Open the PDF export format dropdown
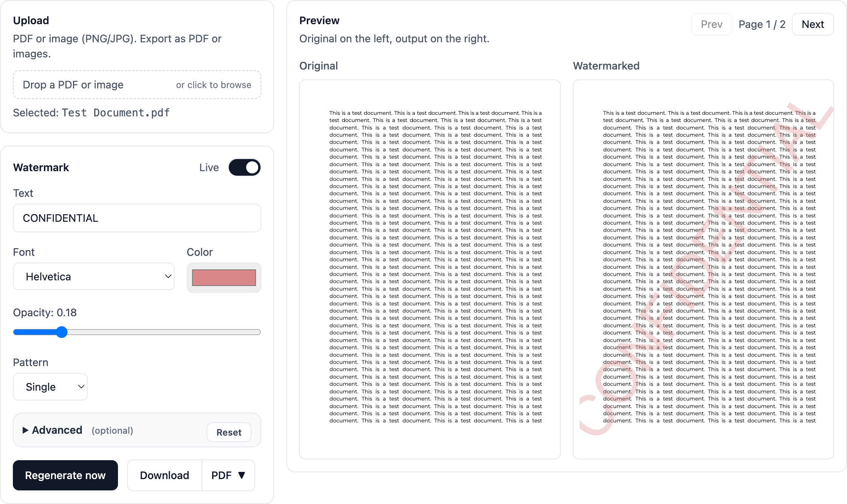 coord(228,475)
